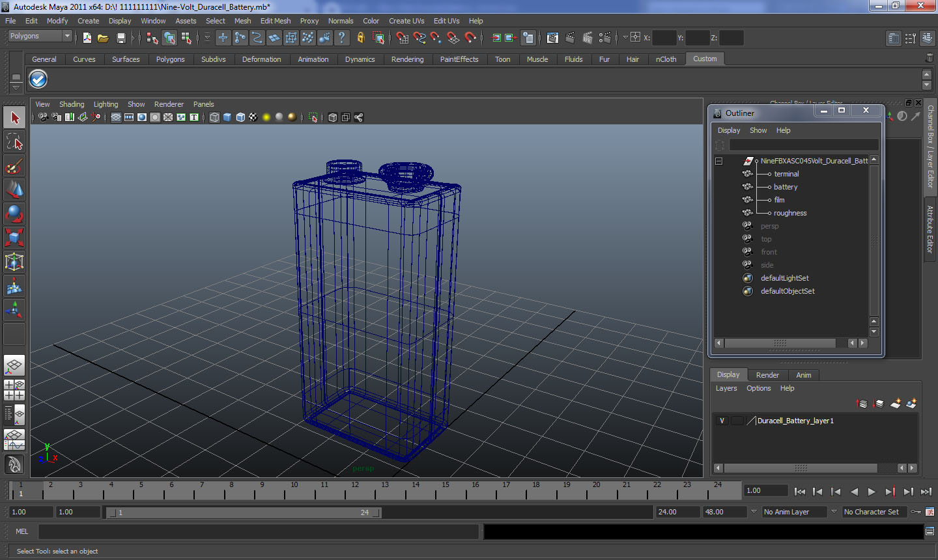This screenshot has width=938, height=560.
Task: Toggle the auto keyframe key button
Action: coord(915,512)
